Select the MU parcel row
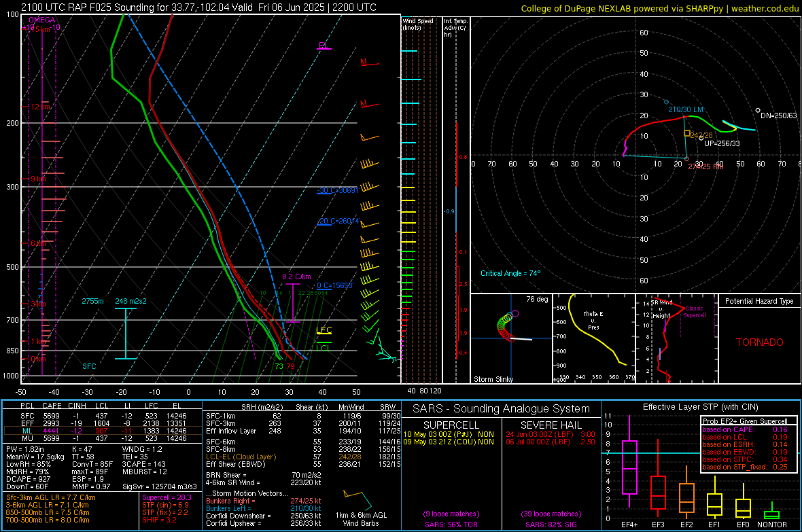The width and height of the screenshot is (802, 532). (103, 438)
